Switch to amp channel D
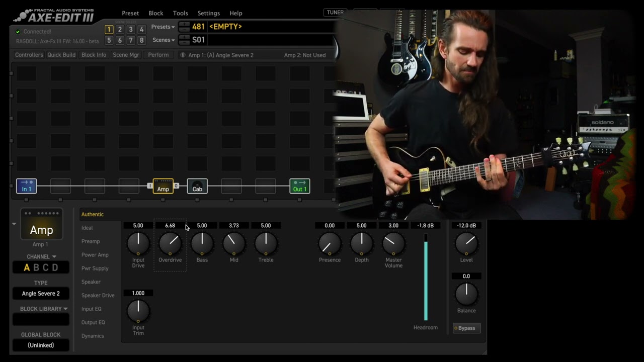The height and width of the screenshot is (362, 644). tap(55, 267)
